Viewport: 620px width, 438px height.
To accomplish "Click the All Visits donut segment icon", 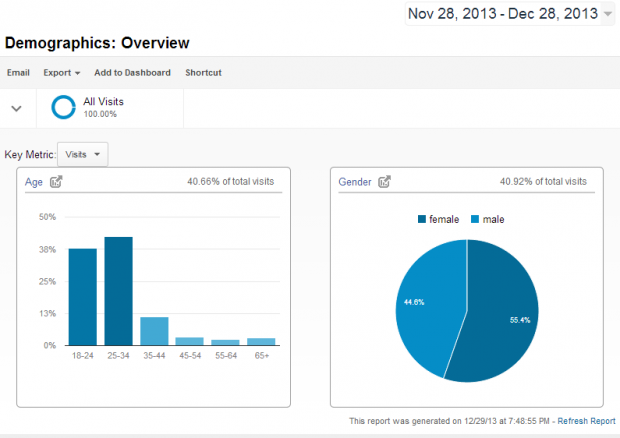I will [64, 107].
